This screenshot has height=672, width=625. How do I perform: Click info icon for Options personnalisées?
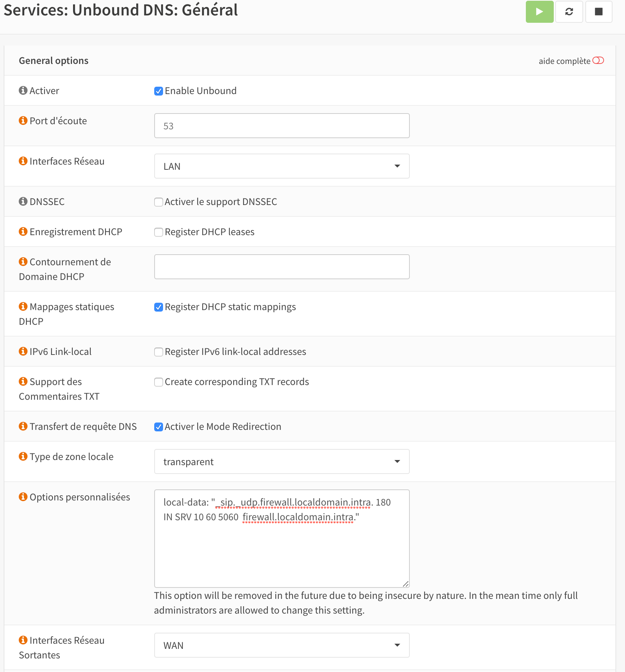click(23, 497)
